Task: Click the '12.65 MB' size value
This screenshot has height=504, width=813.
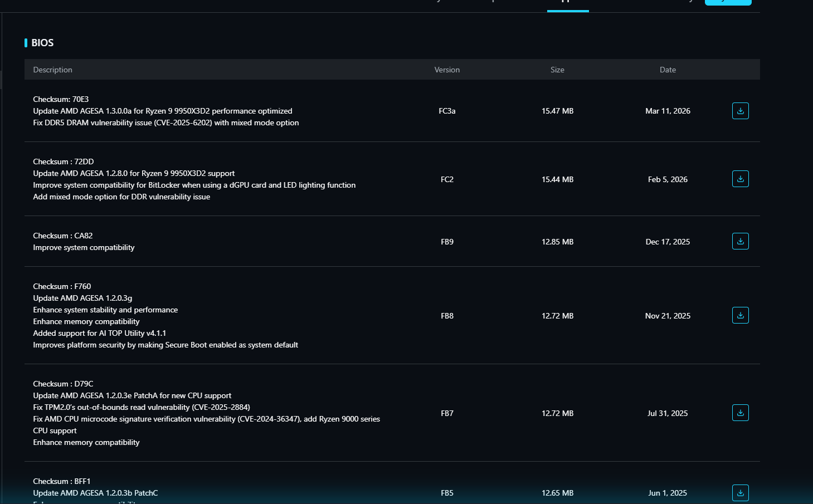Action: point(557,493)
